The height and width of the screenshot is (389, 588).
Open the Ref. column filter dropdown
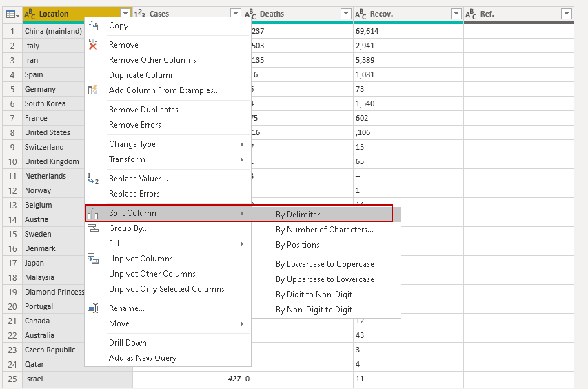pyautogui.click(x=566, y=14)
